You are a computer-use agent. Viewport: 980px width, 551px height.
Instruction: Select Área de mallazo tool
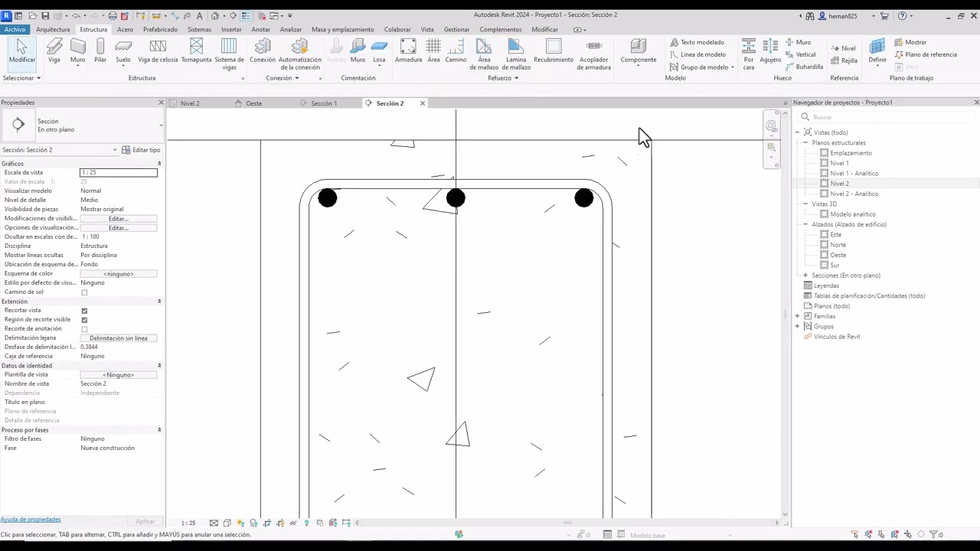(x=484, y=54)
